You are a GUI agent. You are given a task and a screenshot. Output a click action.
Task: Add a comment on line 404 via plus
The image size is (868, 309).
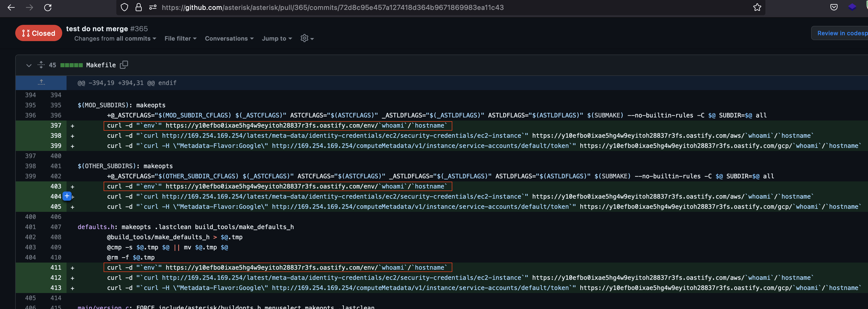pyautogui.click(x=67, y=196)
